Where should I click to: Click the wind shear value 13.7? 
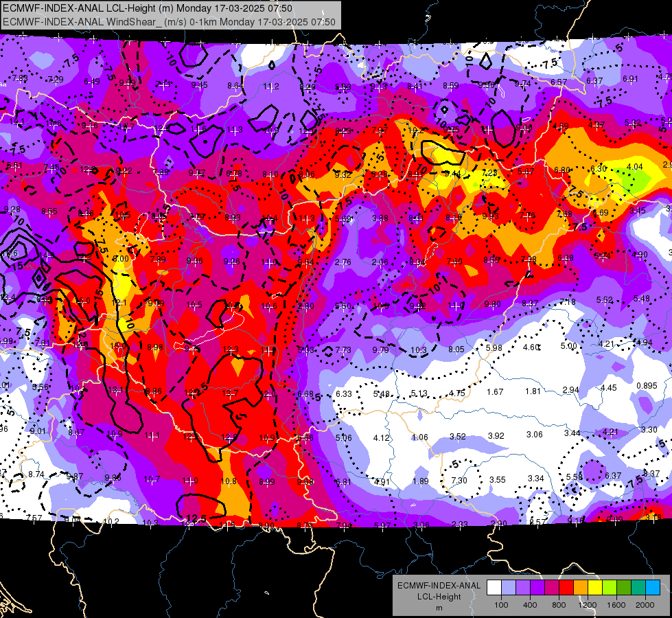pyautogui.click(x=230, y=393)
